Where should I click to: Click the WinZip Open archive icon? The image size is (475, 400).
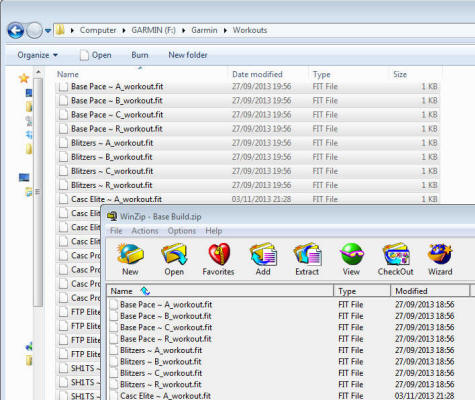(x=174, y=254)
